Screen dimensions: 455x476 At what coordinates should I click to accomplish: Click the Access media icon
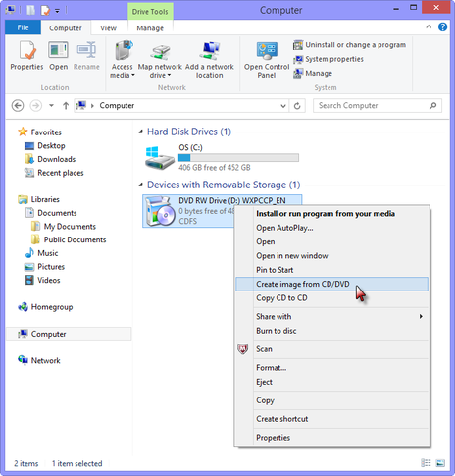(x=124, y=50)
